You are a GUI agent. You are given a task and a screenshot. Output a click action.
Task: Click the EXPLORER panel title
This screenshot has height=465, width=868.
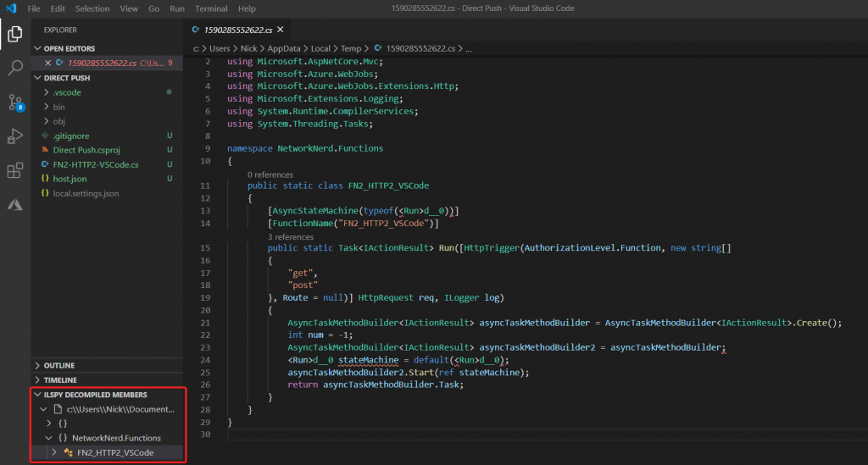coord(60,30)
